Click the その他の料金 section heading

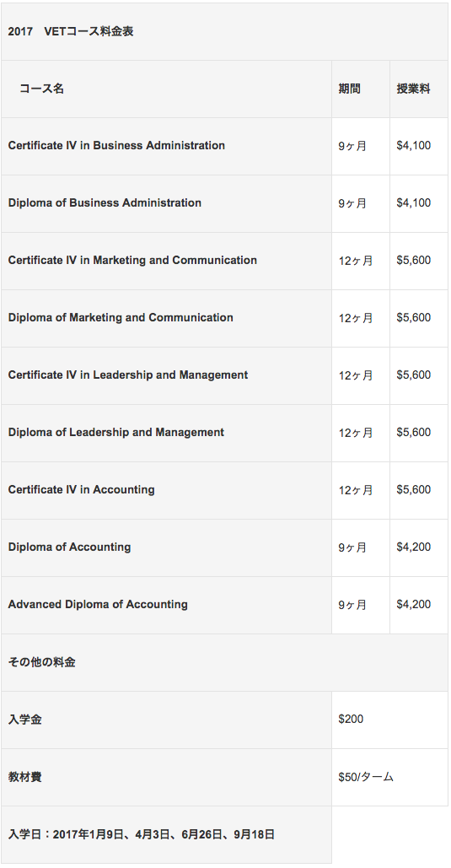pos(41,662)
